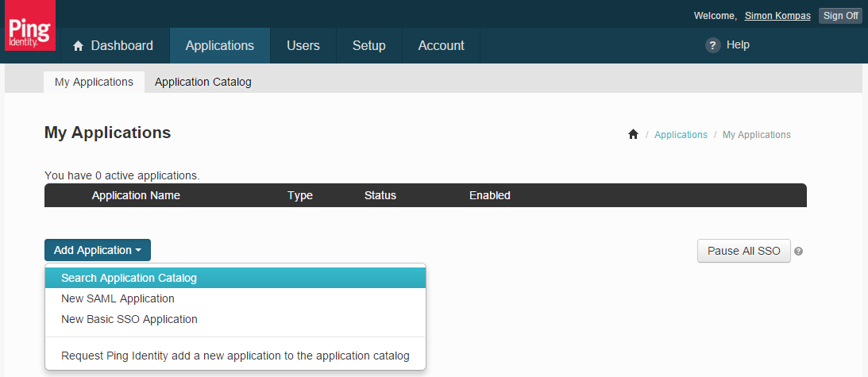Click the Status column header
This screenshot has height=377, width=868.
pos(380,195)
